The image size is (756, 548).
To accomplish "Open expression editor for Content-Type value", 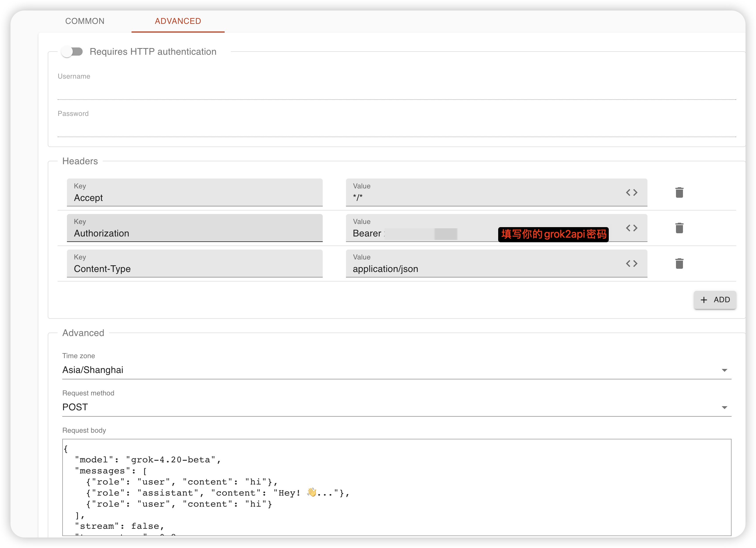I will (631, 264).
